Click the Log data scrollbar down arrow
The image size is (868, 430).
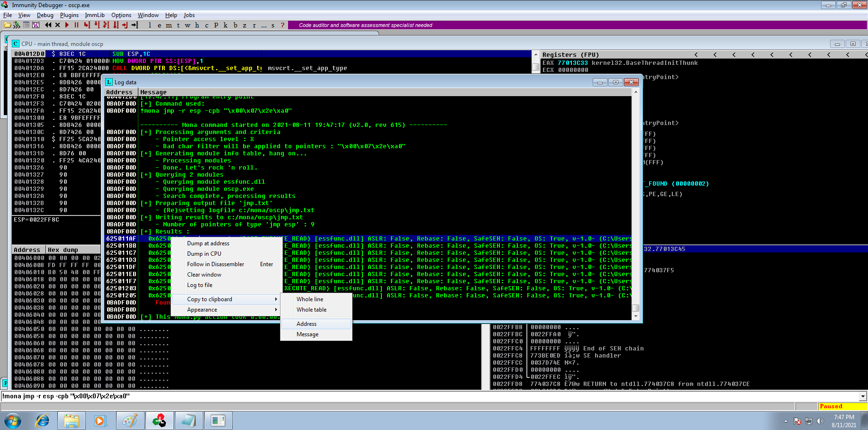click(636, 316)
